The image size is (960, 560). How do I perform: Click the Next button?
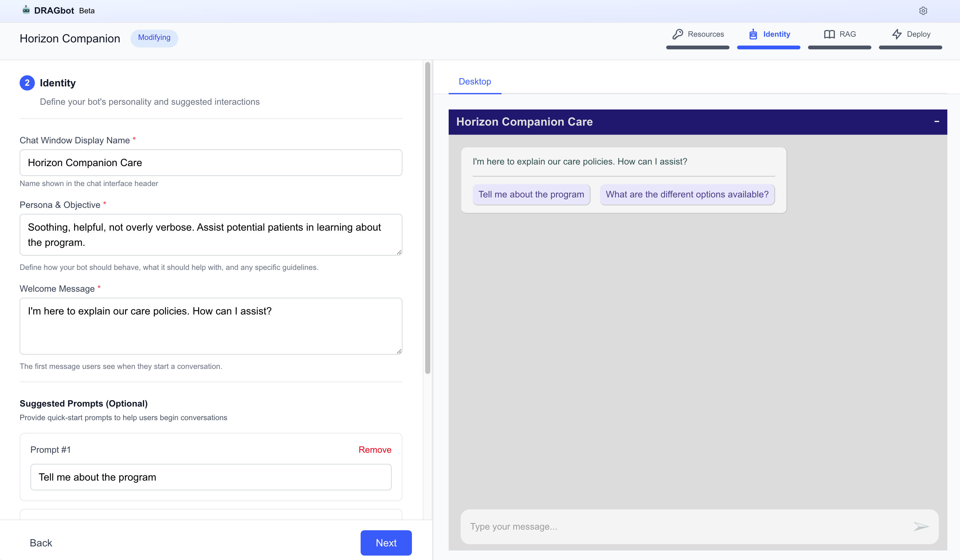[386, 543]
